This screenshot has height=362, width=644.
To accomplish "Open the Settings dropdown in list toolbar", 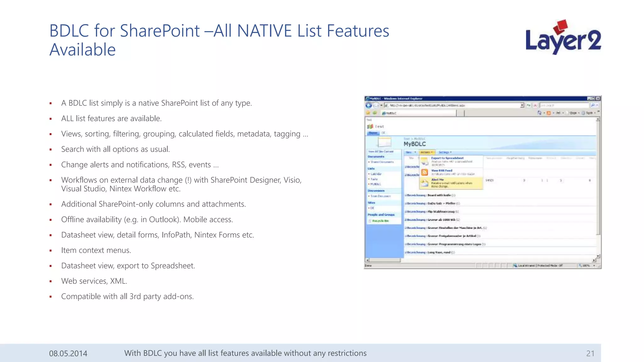I will [445, 152].
